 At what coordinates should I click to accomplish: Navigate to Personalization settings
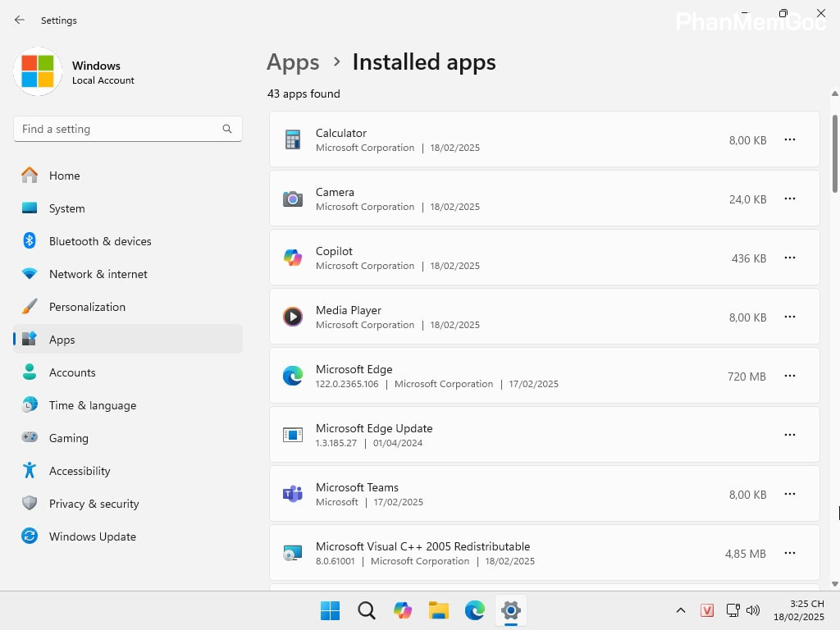[87, 307]
